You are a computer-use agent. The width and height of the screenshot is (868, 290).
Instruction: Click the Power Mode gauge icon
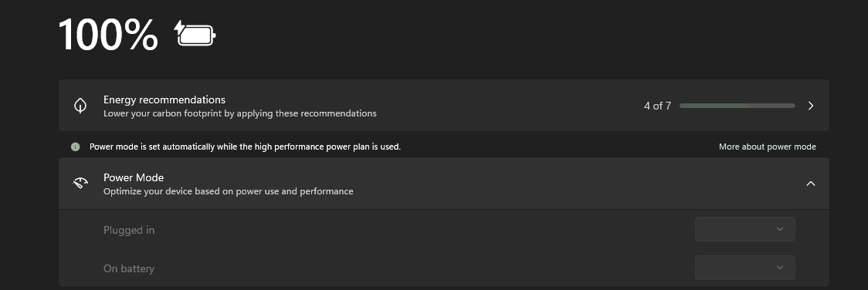[x=80, y=184]
